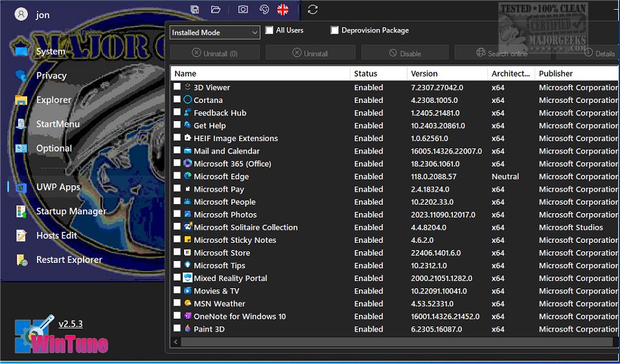
Task: Sort by the Version column header
Action: pos(447,73)
